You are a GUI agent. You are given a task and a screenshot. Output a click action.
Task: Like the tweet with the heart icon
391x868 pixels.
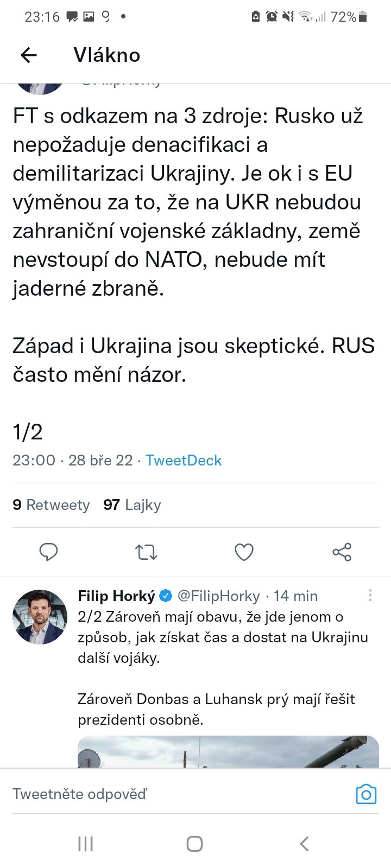(244, 552)
